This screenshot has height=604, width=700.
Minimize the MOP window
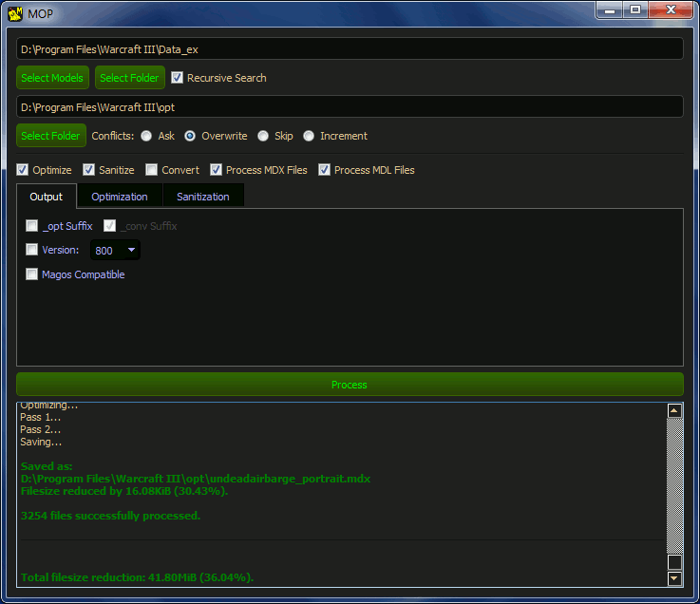pyautogui.click(x=610, y=9)
